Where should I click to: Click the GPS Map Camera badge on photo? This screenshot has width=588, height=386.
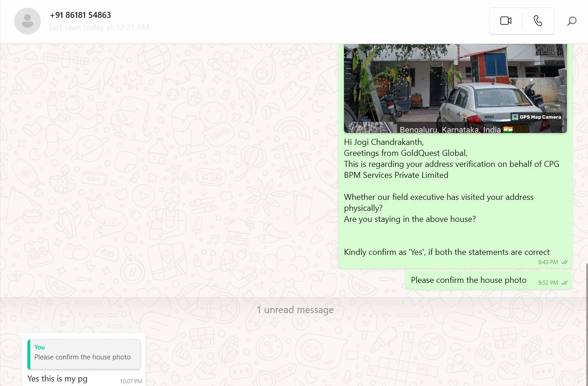(x=537, y=117)
